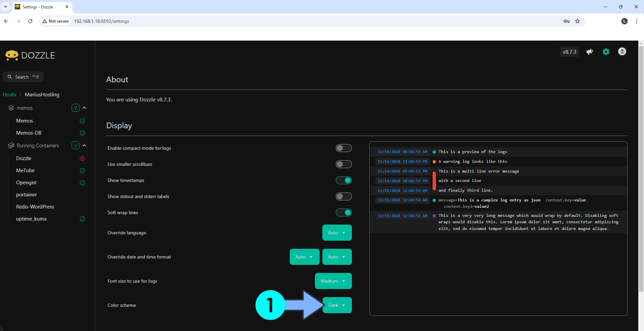Click the MariusHosting breadcrumb
Viewport: 644px width, 331px height.
[42, 95]
